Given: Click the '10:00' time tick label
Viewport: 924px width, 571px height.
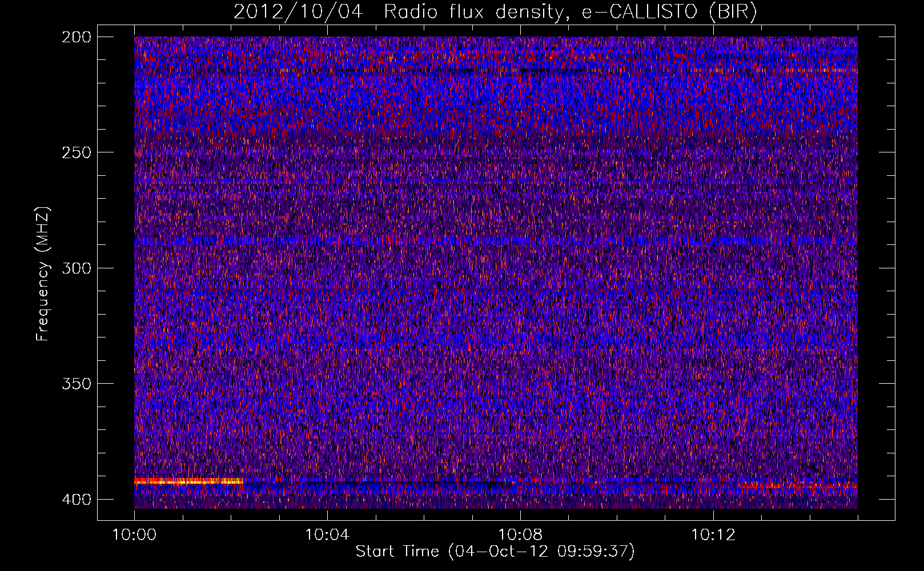Looking at the screenshot, I should [x=134, y=535].
